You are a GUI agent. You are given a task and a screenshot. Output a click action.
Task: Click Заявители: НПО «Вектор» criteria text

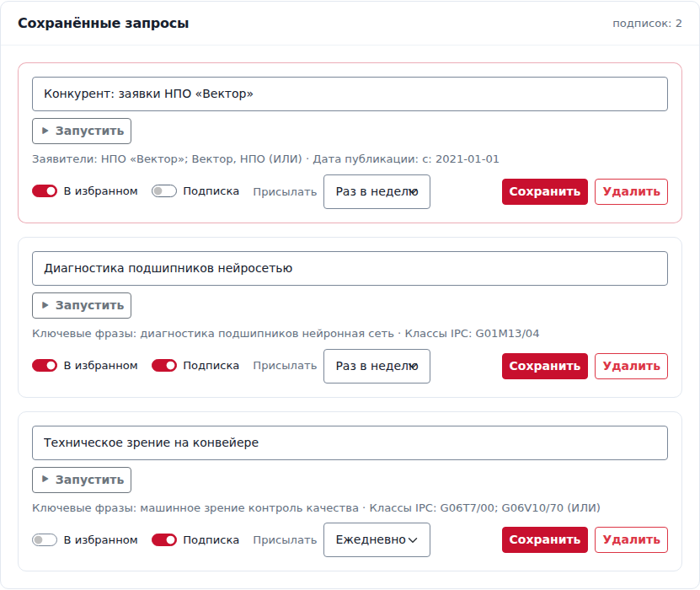[x=265, y=159]
